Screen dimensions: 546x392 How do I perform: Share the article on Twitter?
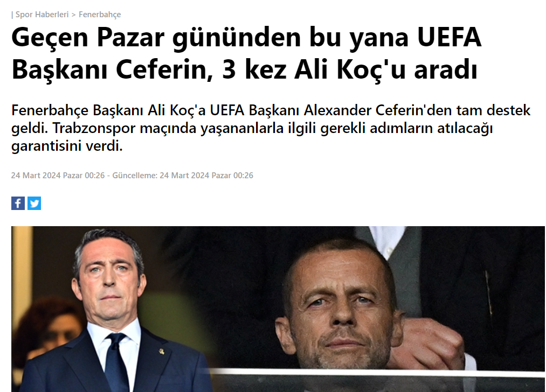click(34, 203)
